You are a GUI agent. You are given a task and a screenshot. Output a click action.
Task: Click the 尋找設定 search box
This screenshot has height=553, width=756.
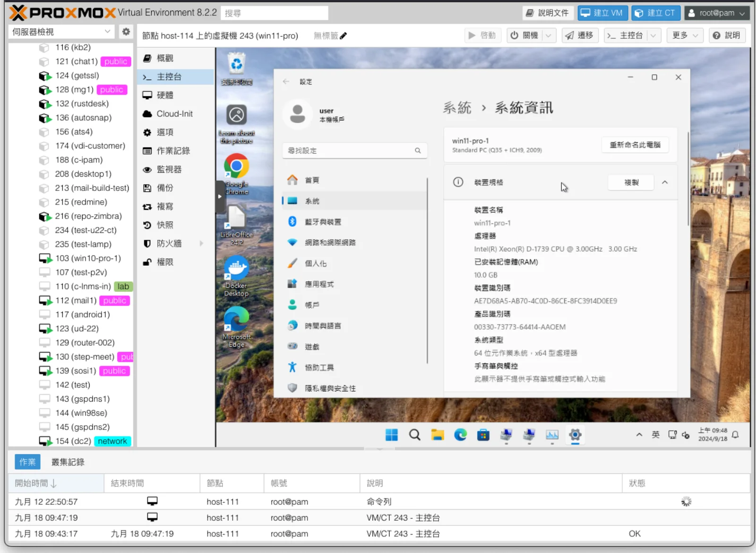[x=355, y=151]
